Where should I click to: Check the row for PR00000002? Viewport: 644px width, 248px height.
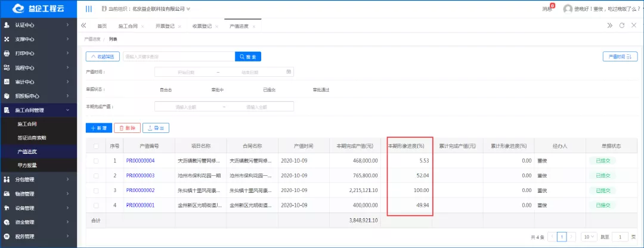click(96, 191)
